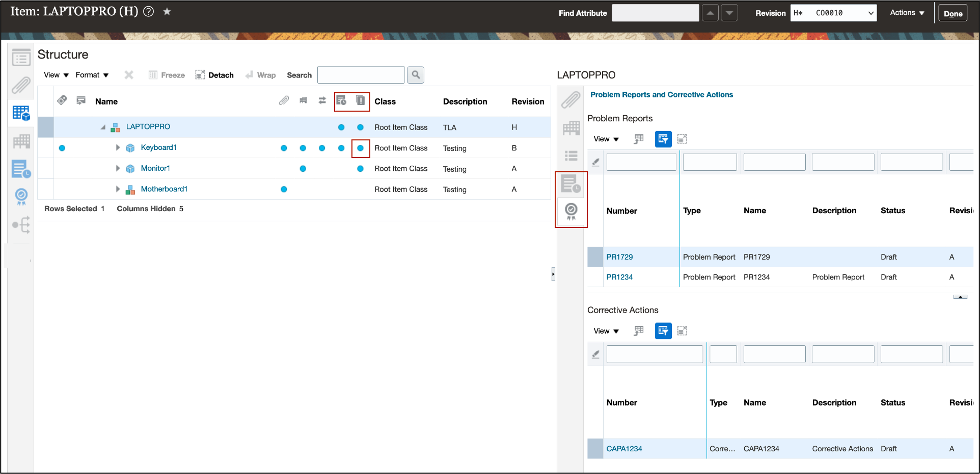The height and width of the screenshot is (474, 980).
Task: Expand the Keyboard1 tree node
Action: coord(118,148)
